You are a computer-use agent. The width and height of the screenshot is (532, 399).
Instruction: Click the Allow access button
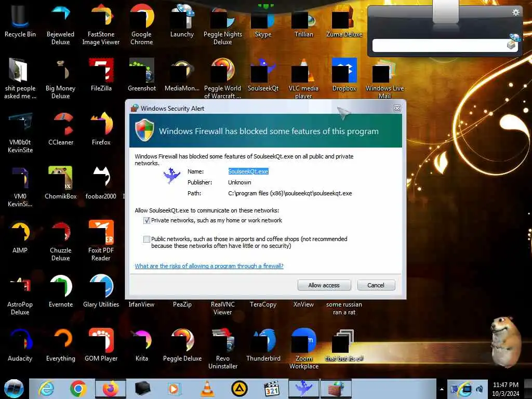[x=324, y=285]
